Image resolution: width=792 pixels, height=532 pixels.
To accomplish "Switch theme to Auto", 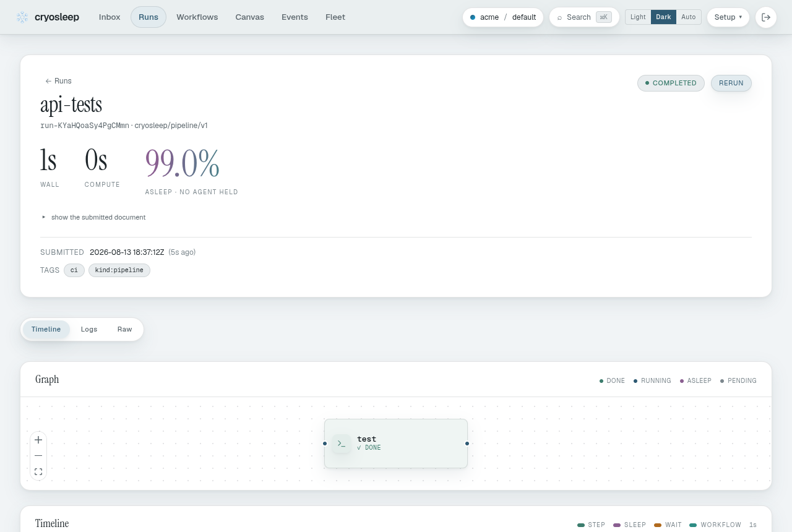I will [689, 17].
